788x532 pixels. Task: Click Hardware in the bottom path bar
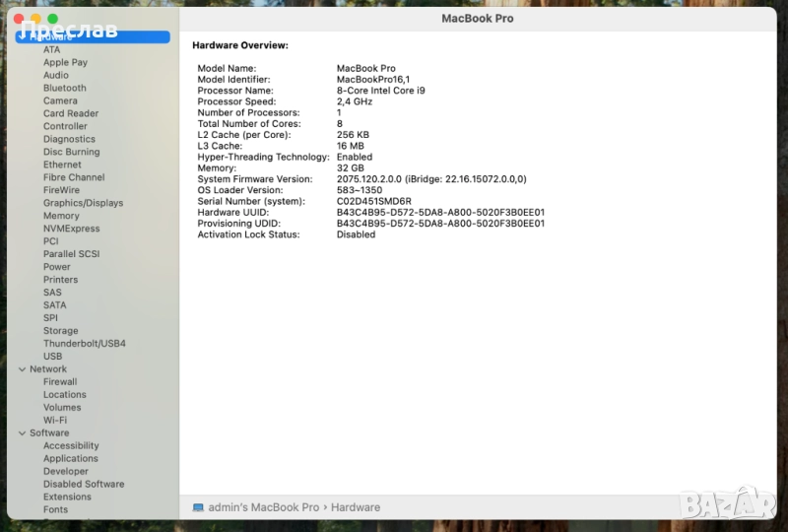click(355, 507)
